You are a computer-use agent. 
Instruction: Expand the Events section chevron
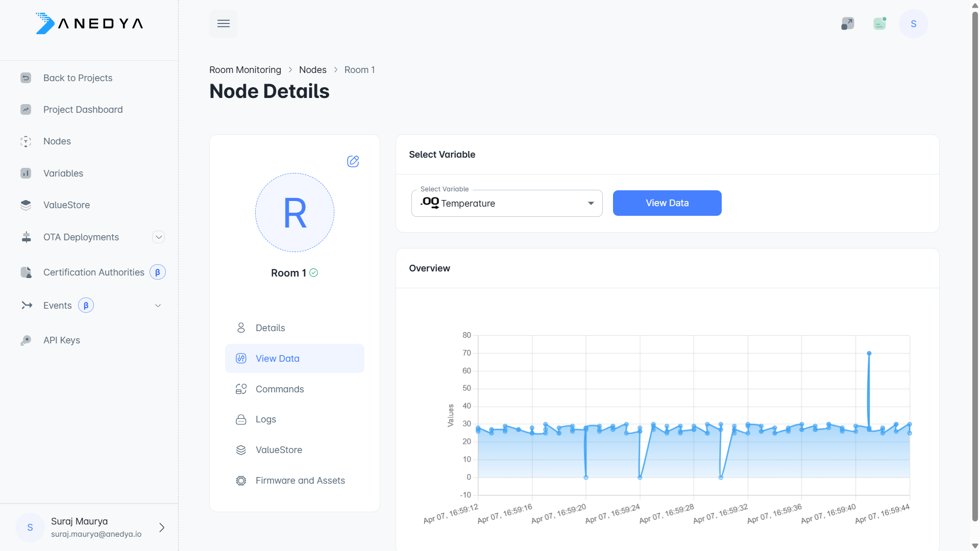tap(158, 306)
